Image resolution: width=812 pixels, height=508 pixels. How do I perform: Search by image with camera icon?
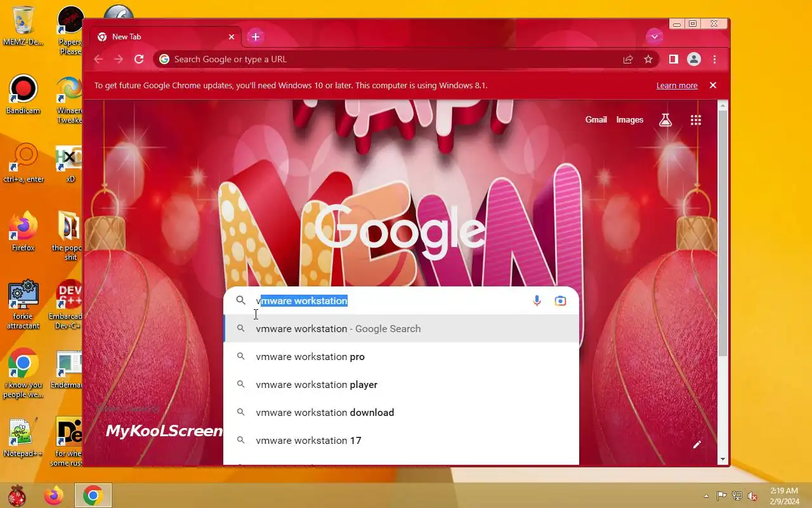point(560,300)
